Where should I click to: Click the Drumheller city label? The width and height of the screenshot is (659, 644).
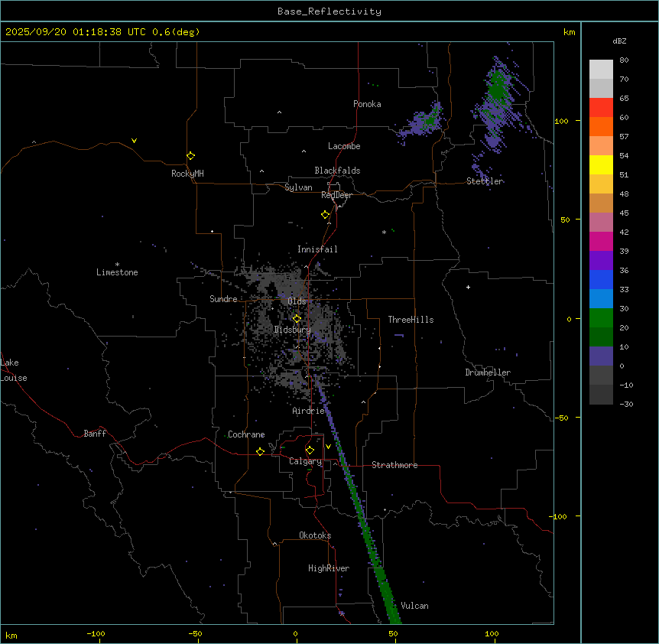[487, 372]
